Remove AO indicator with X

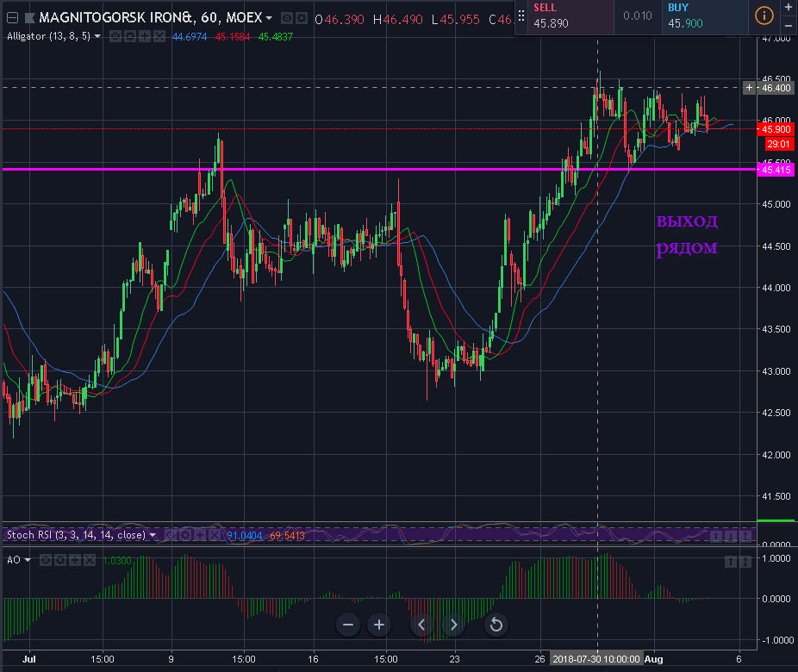(90, 560)
